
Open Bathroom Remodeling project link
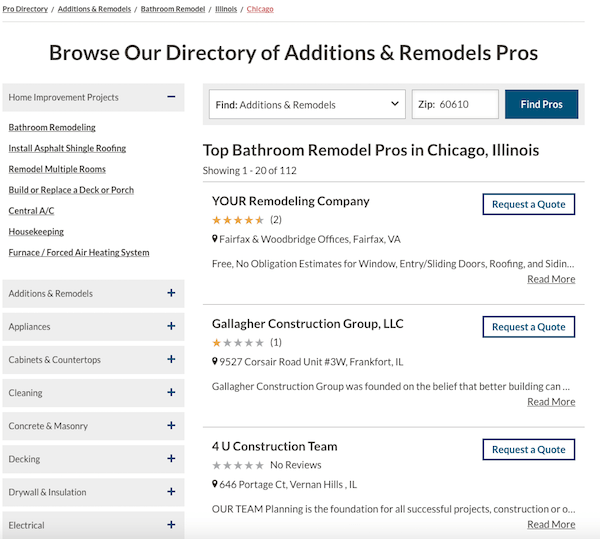point(52,127)
